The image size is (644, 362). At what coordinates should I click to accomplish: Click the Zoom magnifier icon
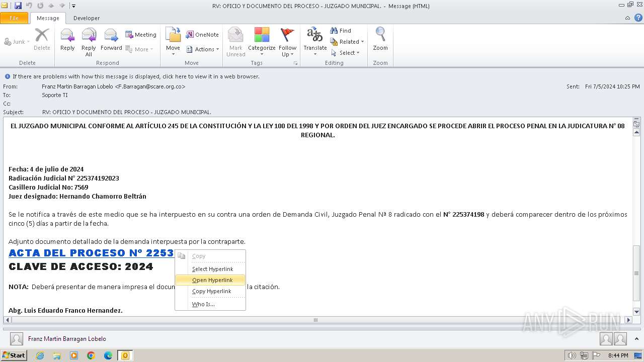click(380, 40)
